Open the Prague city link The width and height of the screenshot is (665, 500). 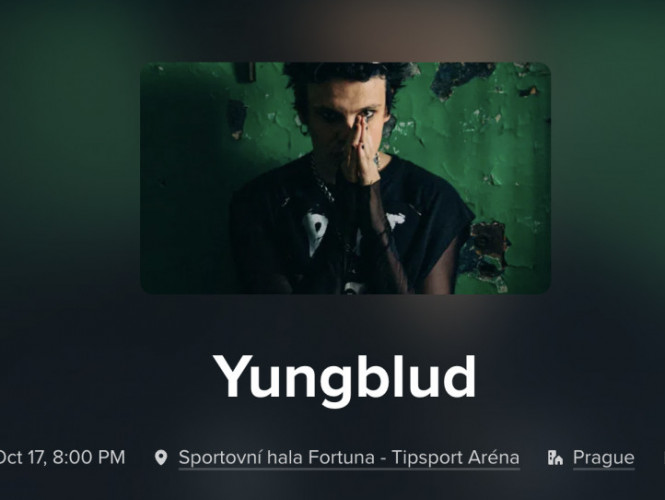(x=604, y=458)
